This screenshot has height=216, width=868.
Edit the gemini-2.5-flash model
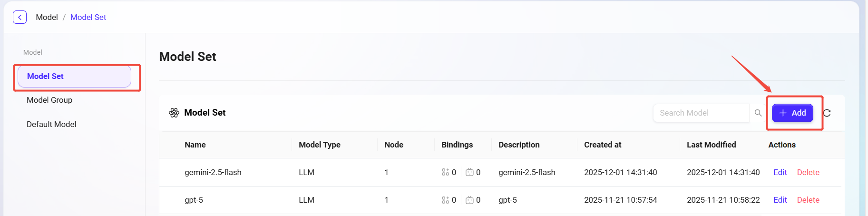tap(780, 172)
